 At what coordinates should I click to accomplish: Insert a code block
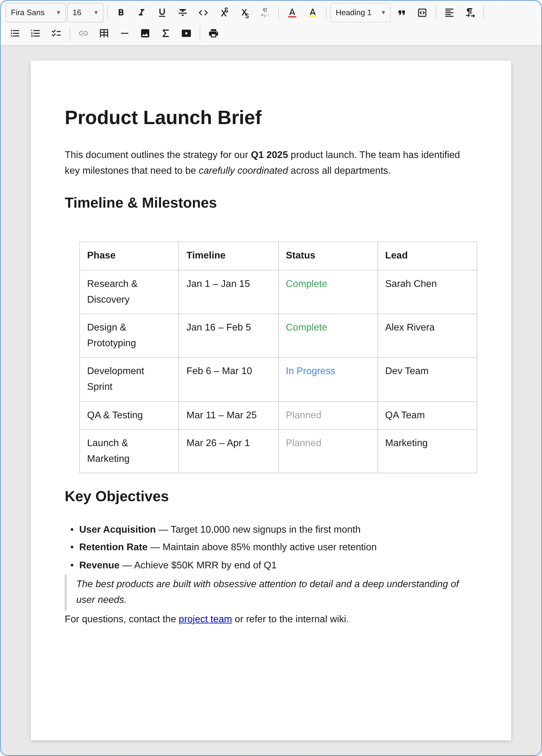point(422,13)
